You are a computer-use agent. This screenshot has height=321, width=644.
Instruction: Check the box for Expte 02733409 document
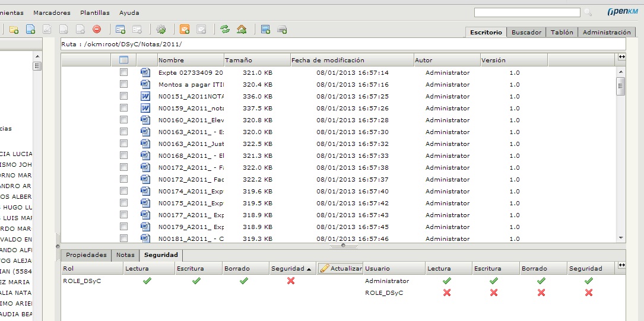click(124, 72)
